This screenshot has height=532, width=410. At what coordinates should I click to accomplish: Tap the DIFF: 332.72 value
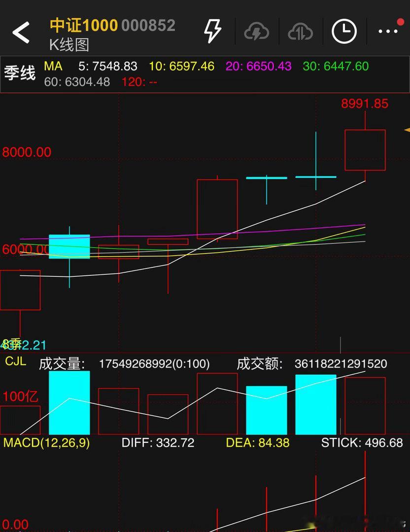pyautogui.click(x=158, y=442)
